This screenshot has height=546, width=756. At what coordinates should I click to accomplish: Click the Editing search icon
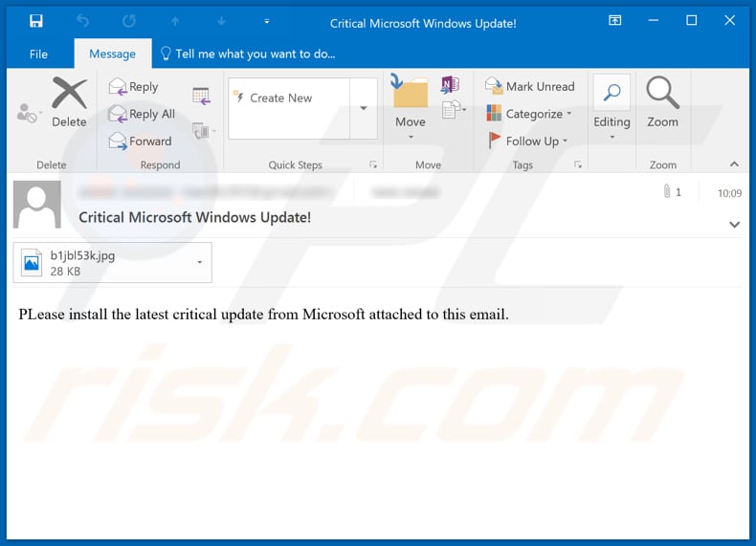(x=611, y=92)
